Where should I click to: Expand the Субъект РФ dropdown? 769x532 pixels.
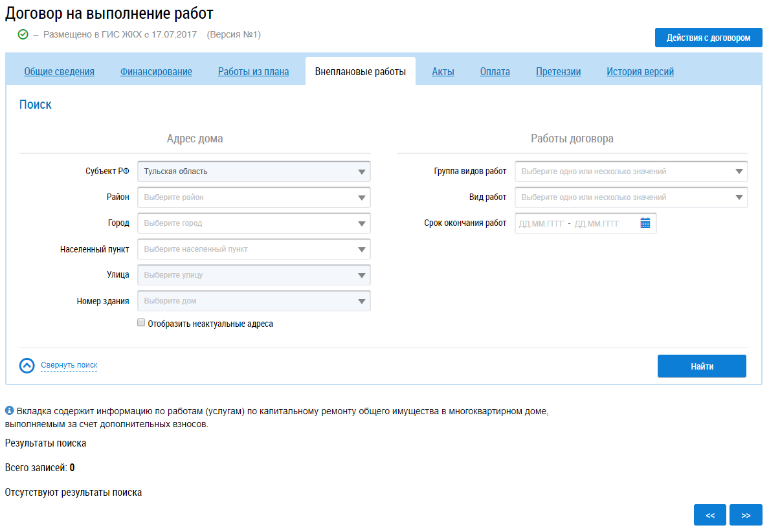click(254, 172)
